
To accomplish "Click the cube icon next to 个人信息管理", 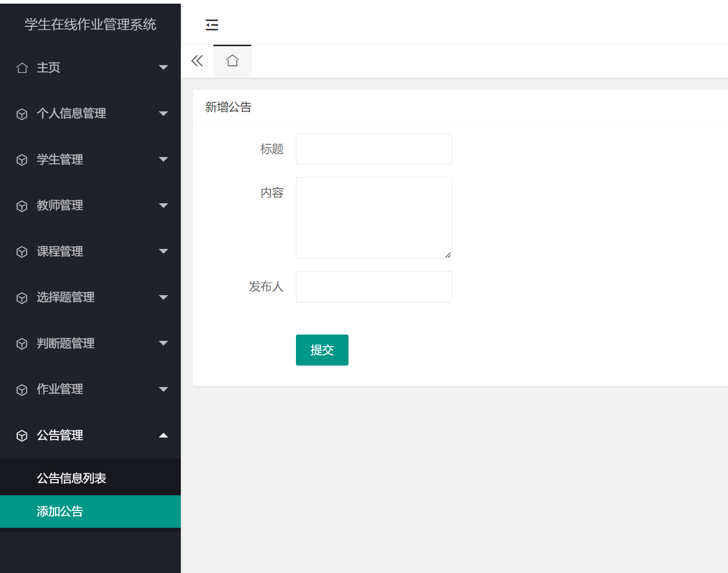I will click(x=22, y=114).
